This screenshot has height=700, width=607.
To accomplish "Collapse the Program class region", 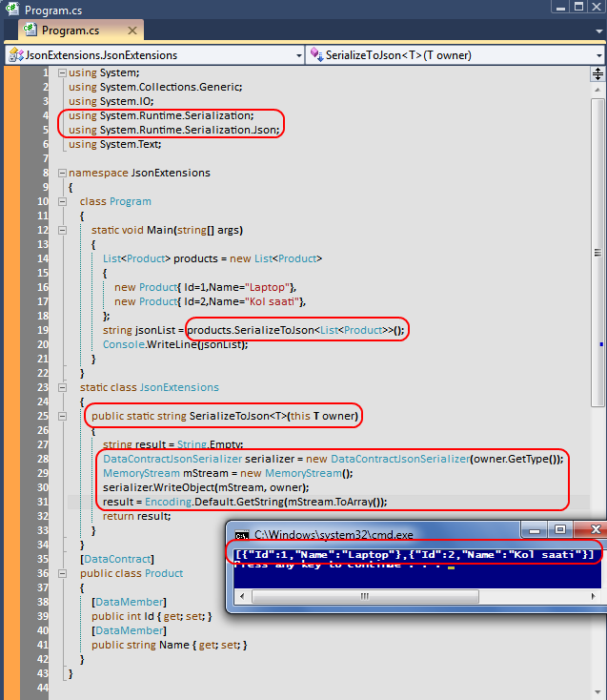I will [73, 202].
